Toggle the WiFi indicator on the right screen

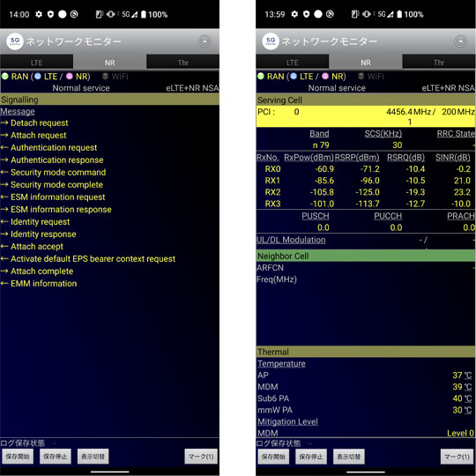(x=371, y=76)
